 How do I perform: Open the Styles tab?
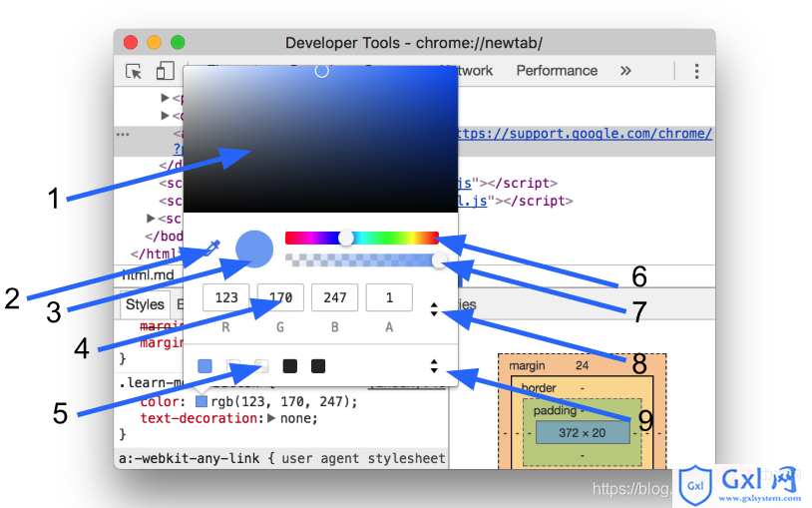pos(145,304)
